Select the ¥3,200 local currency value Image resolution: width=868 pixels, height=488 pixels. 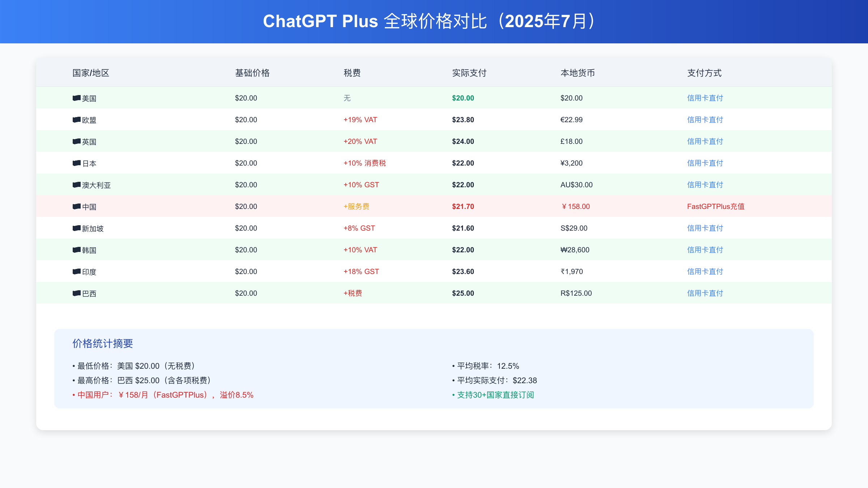click(571, 163)
